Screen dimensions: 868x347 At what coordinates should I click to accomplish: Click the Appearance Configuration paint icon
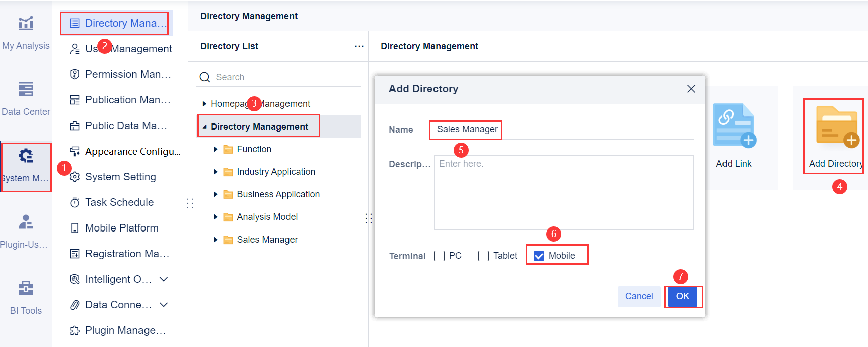(75, 151)
